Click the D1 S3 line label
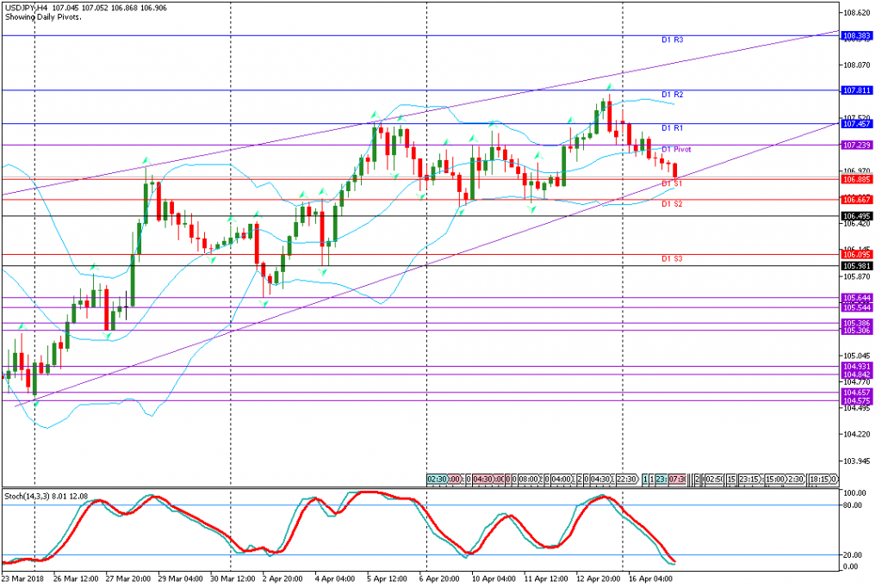 point(672,258)
